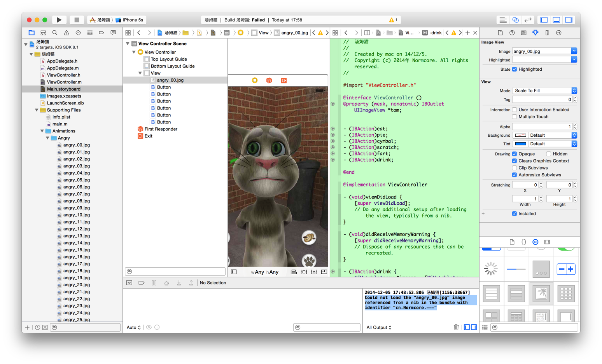Clear the console with the trash icon
This screenshot has height=364, width=602.
coord(456,327)
